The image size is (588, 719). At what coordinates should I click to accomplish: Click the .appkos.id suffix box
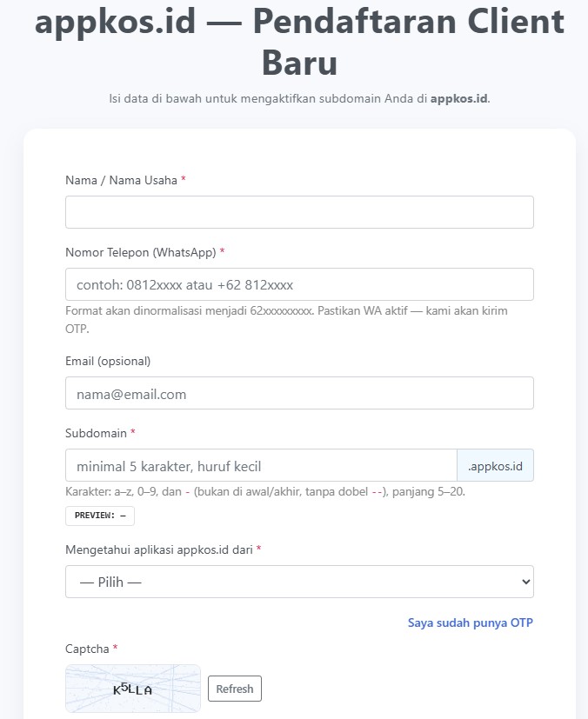495,465
